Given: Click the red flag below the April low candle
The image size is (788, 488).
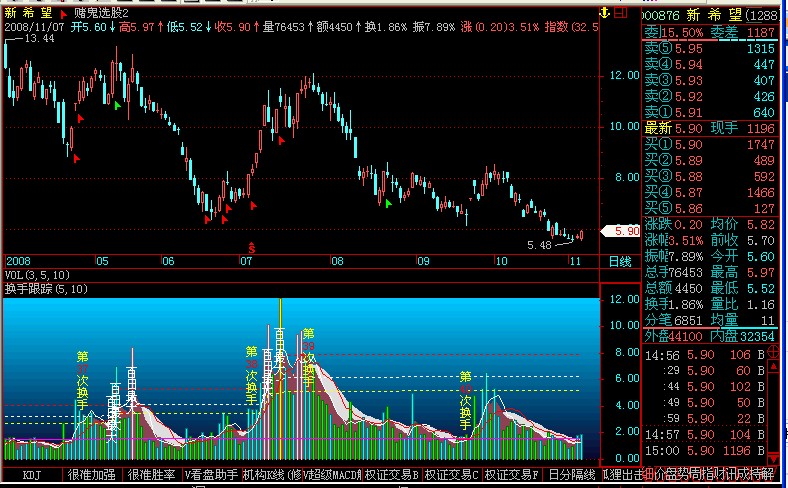Looking at the screenshot, I should [77, 159].
